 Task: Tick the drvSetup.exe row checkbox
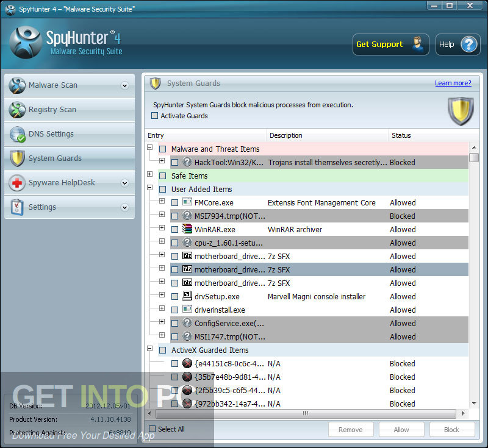(175, 297)
